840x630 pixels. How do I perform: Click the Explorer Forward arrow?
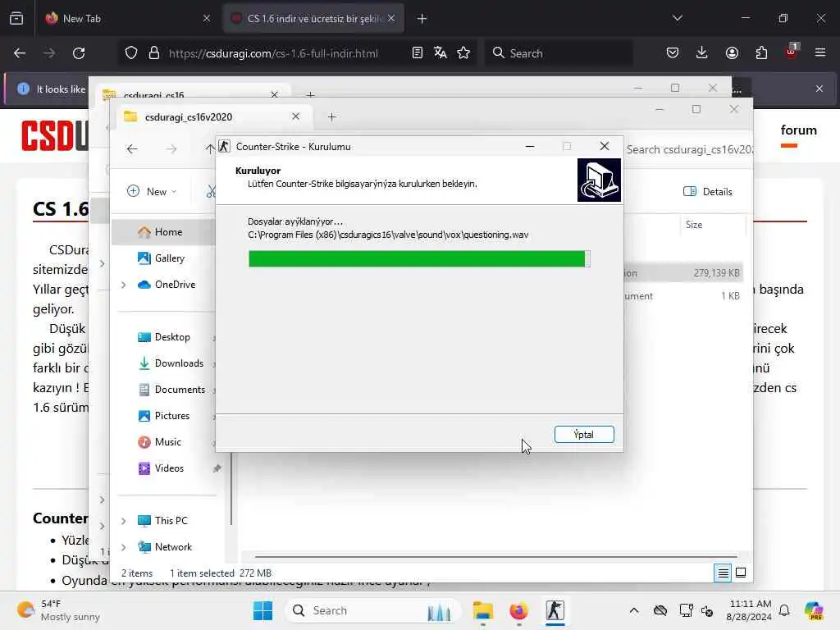point(171,149)
